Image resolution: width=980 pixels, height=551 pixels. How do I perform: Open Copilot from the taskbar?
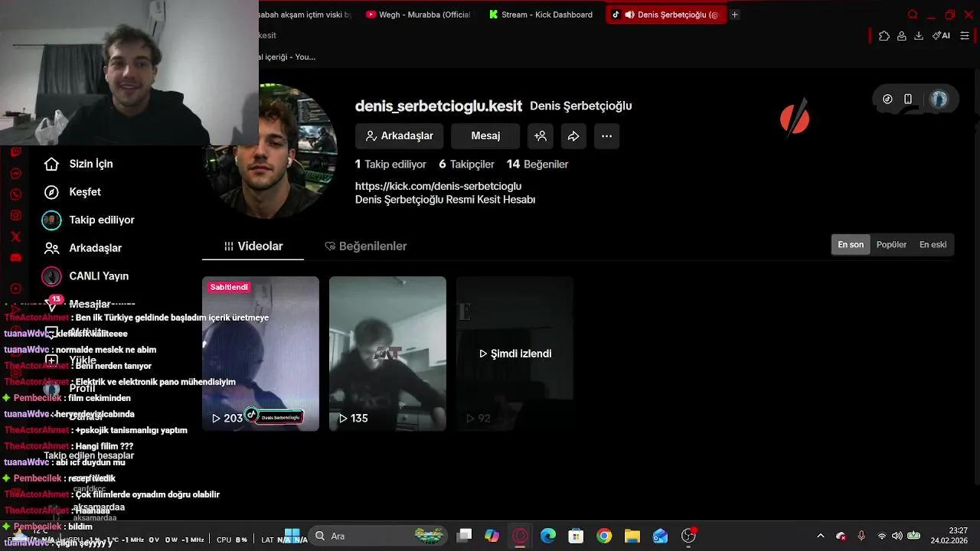(492, 536)
